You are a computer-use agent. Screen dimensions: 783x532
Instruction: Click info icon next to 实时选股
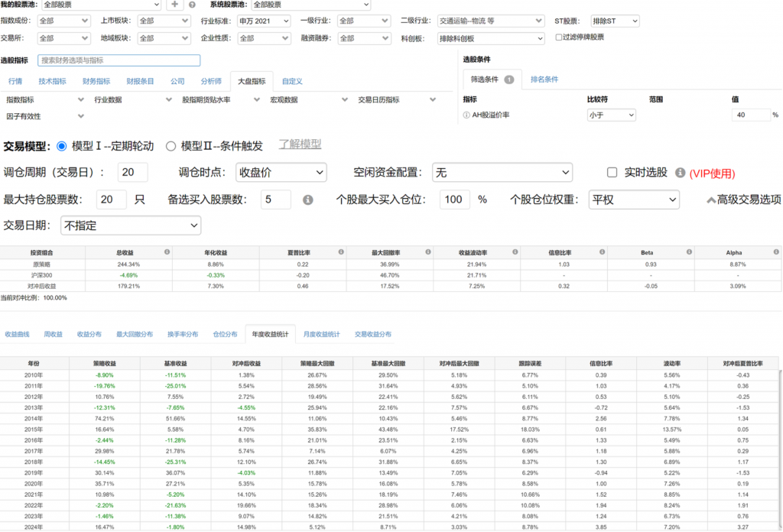(x=680, y=173)
